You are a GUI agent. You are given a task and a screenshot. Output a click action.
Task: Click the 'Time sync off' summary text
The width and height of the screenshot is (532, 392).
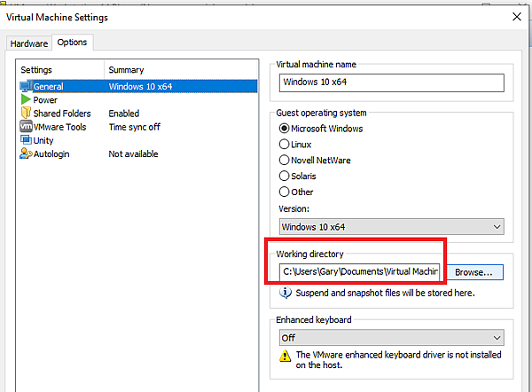[x=135, y=127]
